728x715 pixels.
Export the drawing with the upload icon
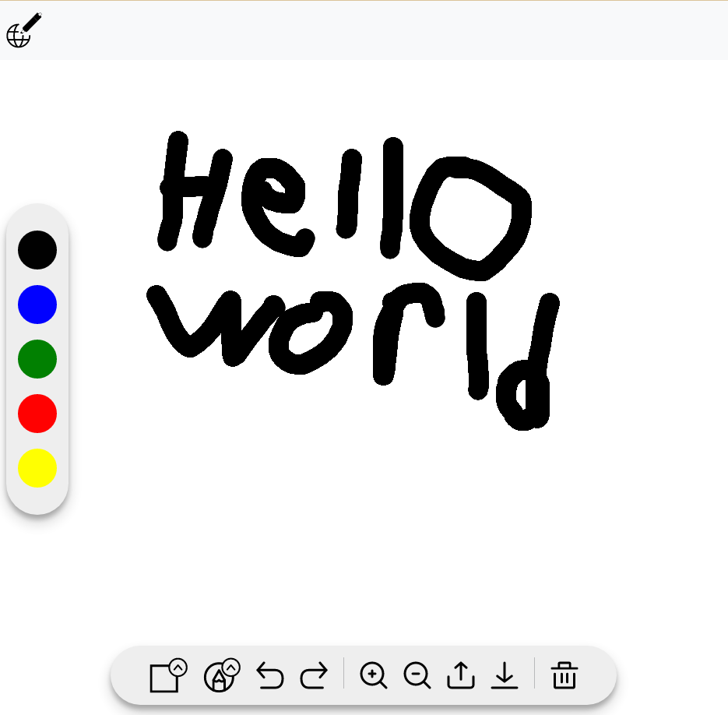[461, 676]
